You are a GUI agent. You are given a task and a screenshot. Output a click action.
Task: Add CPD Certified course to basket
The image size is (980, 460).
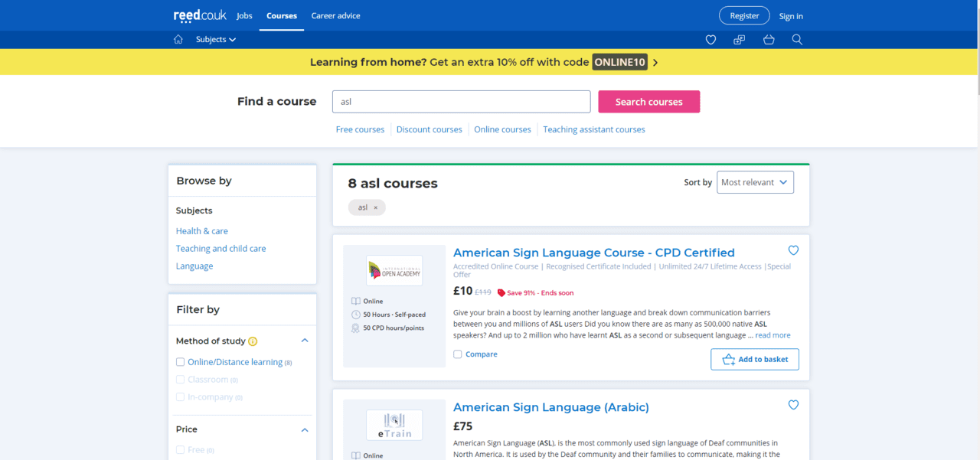pos(755,359)
